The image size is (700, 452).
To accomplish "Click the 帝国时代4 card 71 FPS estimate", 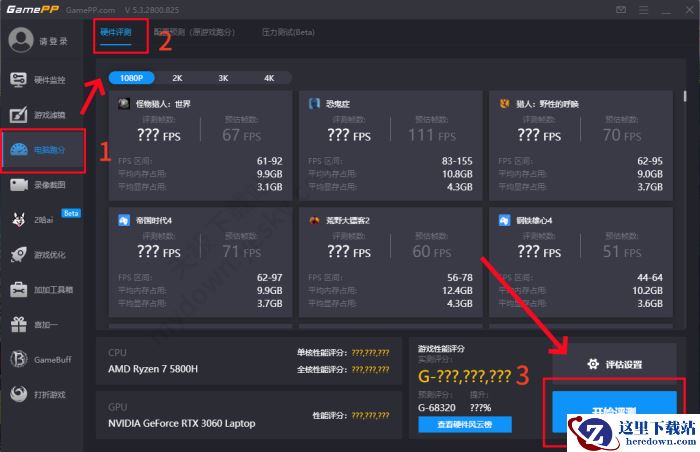I will point(242,251).
